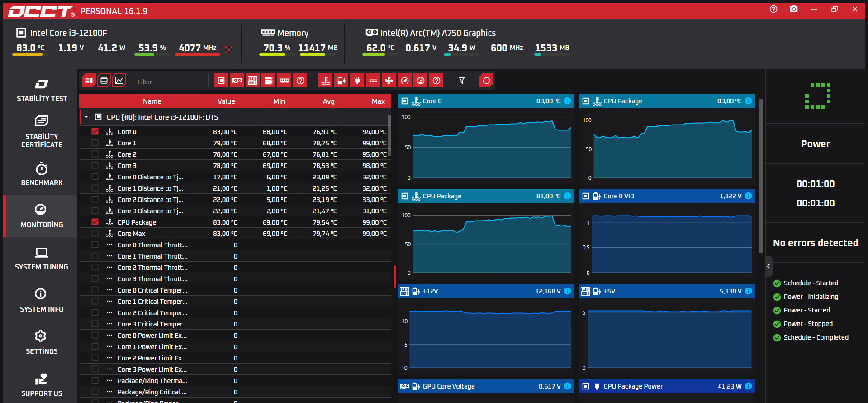The width and height of the screenshot is (868, 403).
Task: Toggle the temperature sensor filter icon
Action: pyautogui.click(x=326, y=81)
